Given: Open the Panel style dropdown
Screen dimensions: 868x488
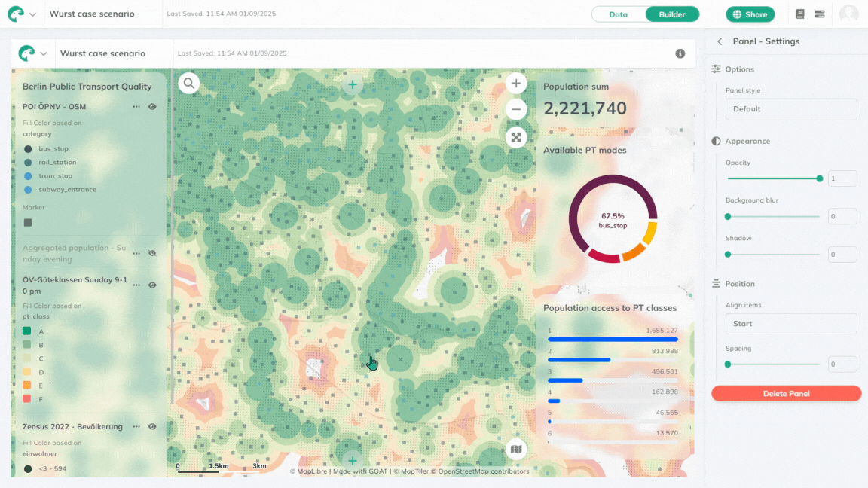Looking at the screenshot, I should point(791,109).
